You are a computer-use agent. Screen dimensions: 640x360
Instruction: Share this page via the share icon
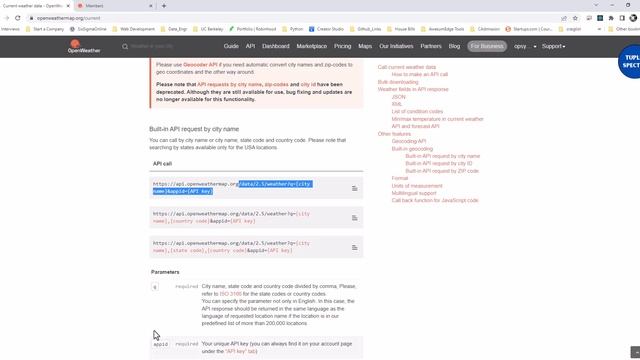coord(564,18)
